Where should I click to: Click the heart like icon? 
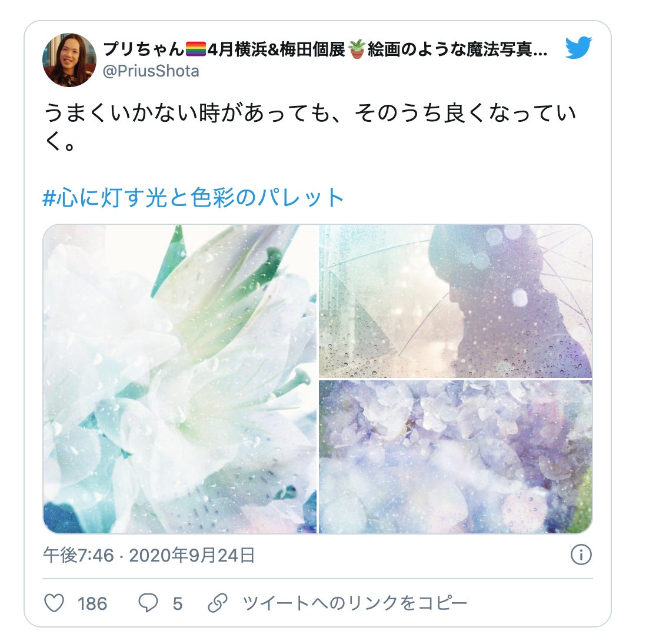[54, 603]
